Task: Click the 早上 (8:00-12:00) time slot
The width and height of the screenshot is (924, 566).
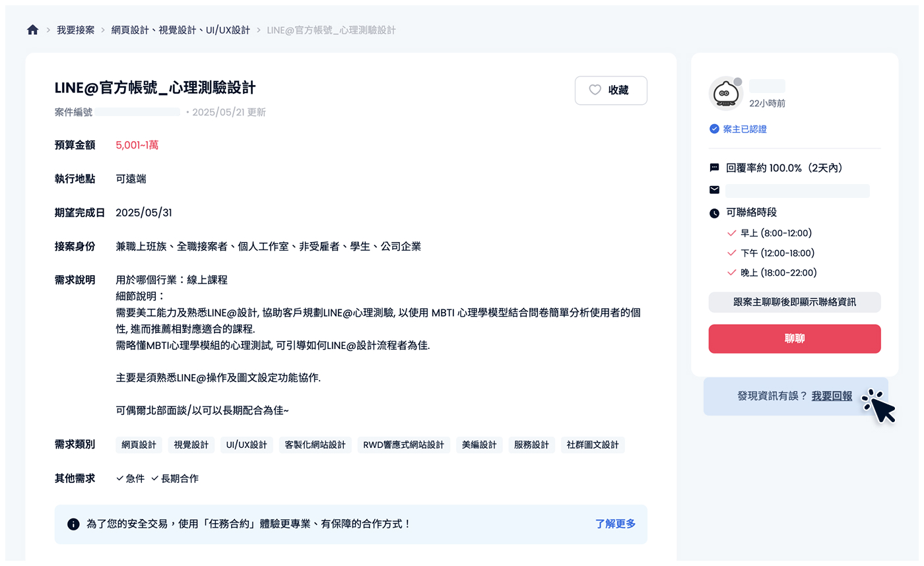Action: click(x=776, y=233)
